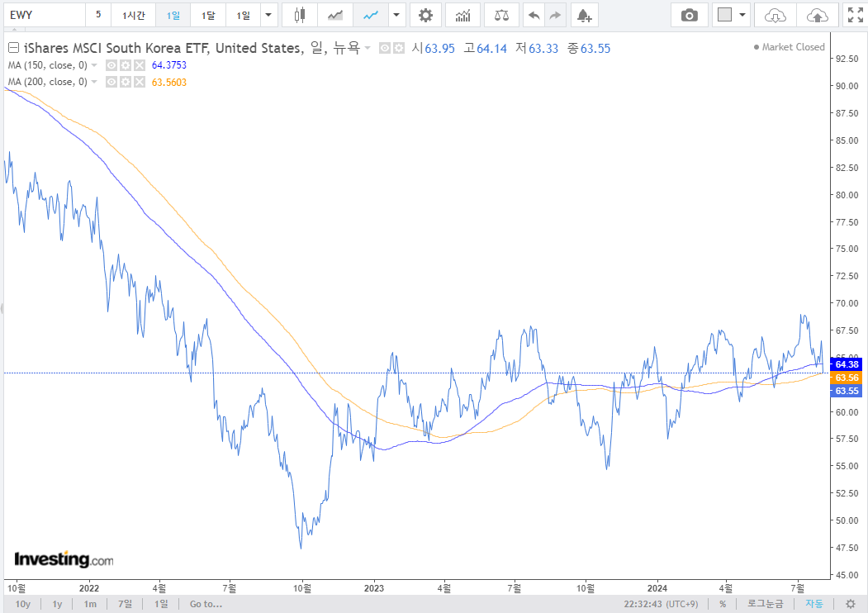Image resolution: width=868 pixels, height=613 pixels.
Task: Open chart properties gear in top toolbar
Action: click(x=425, y=15)
